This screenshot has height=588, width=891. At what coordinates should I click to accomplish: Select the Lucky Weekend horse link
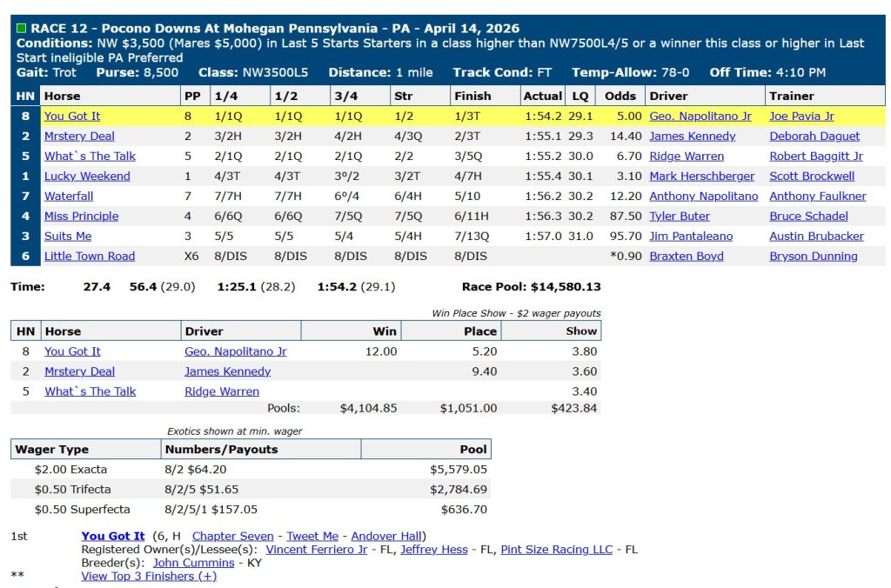coord(87,176)
